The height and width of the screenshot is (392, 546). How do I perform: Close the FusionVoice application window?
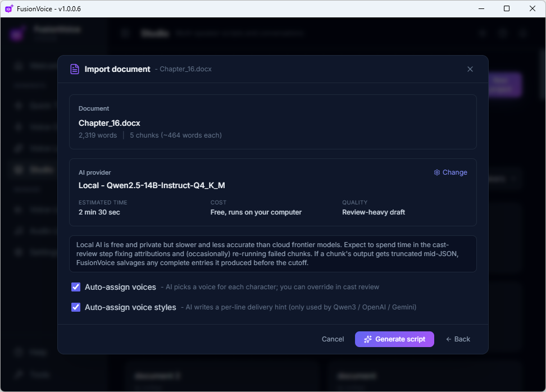pyautogui.click(x=533, y=8)
